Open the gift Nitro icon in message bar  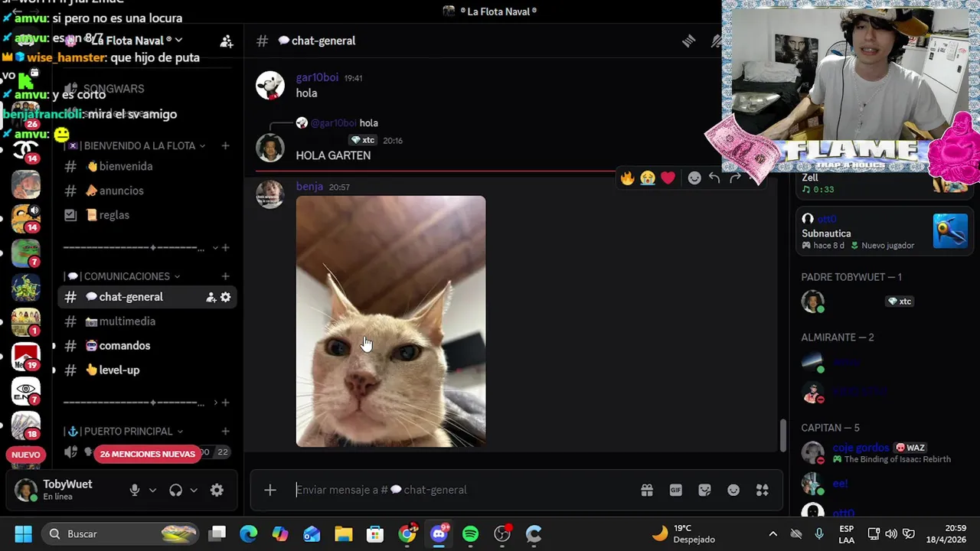pos(647,490)
